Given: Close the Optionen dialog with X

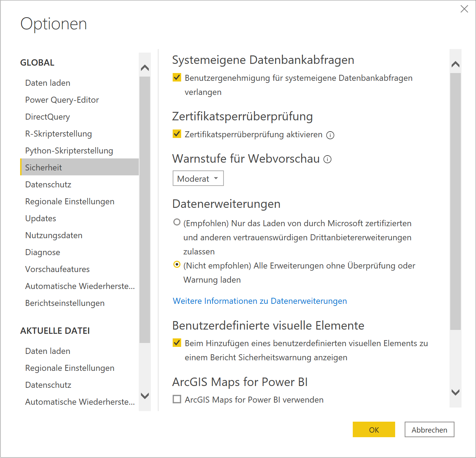Looking at the screenshot, I should click(x=464, y=9).
